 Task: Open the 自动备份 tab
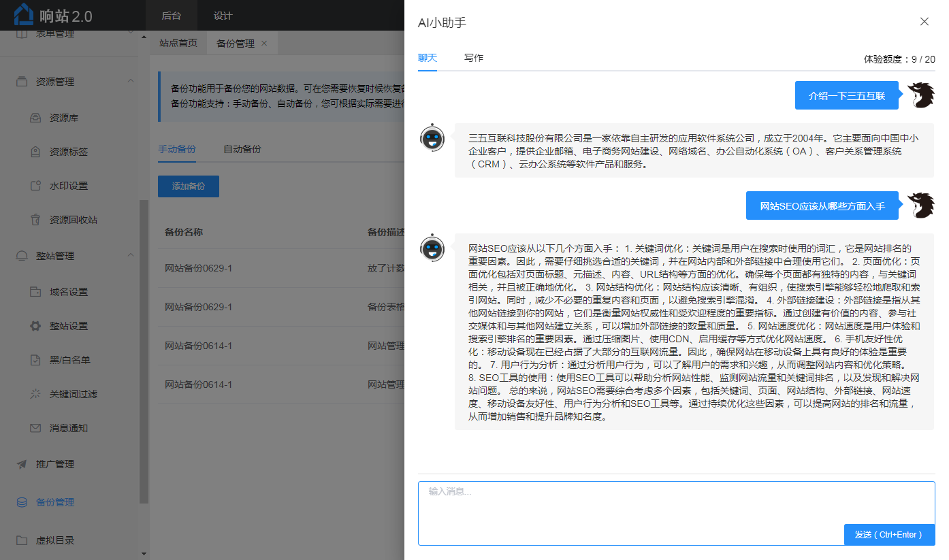pyautogui.click(x=242, y=149)
